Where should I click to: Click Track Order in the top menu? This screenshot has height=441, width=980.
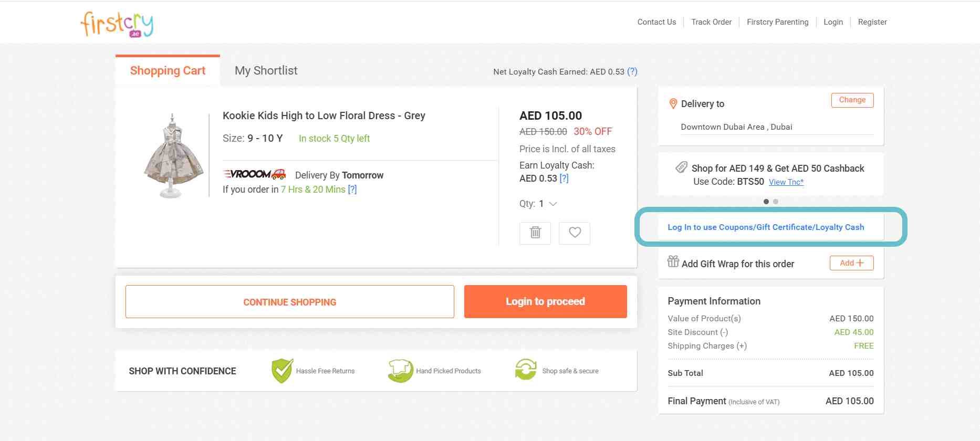coord(711,22)
